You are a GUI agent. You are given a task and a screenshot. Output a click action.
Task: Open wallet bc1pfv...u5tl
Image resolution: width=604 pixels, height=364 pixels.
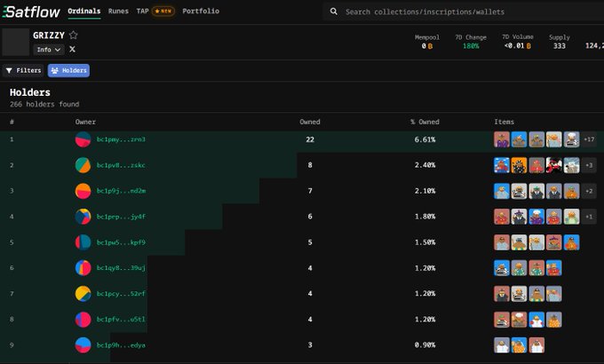pyautogui.click(x=121, y=320)
